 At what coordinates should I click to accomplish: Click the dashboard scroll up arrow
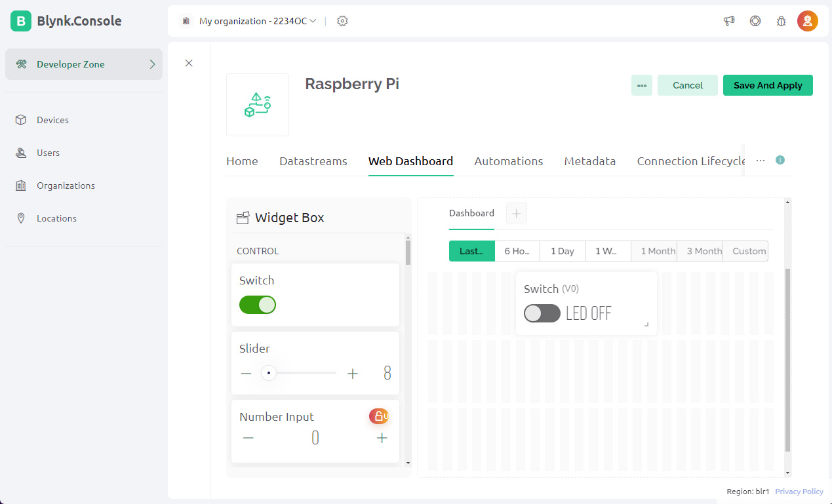click(x=788, y=202)
